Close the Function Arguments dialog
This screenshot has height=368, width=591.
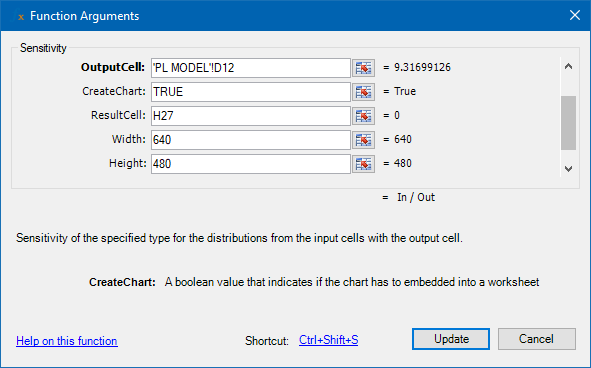[574, 15]
